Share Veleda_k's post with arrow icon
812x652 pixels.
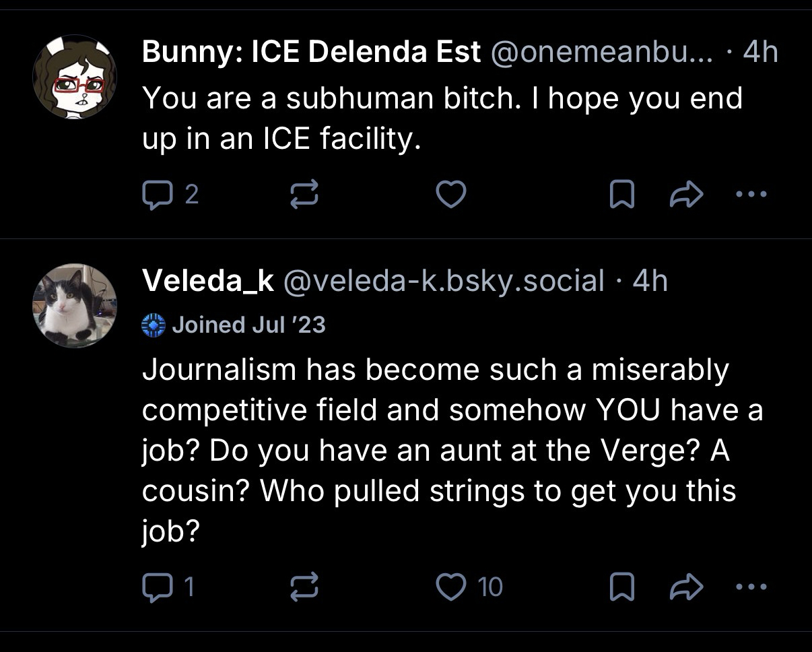click(x=686, y=587)
